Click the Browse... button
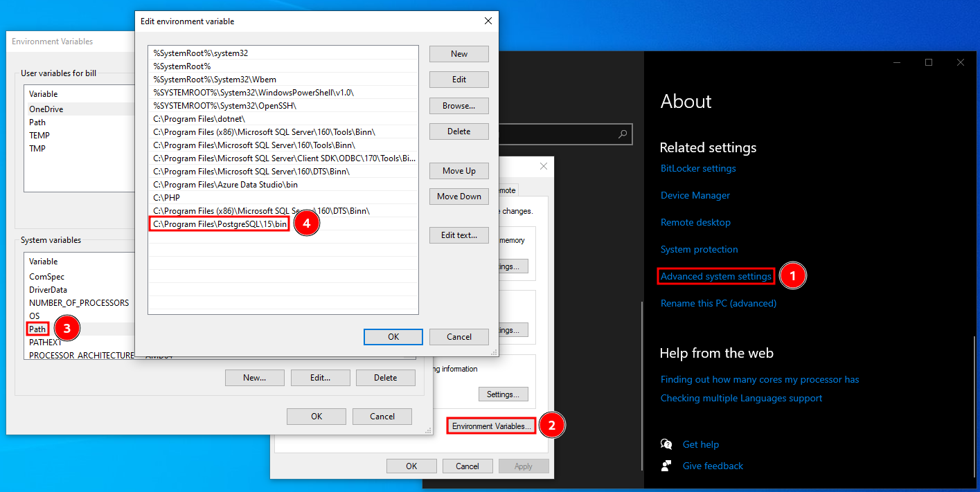Screen dimensions: 980x492 coord(458,106)
